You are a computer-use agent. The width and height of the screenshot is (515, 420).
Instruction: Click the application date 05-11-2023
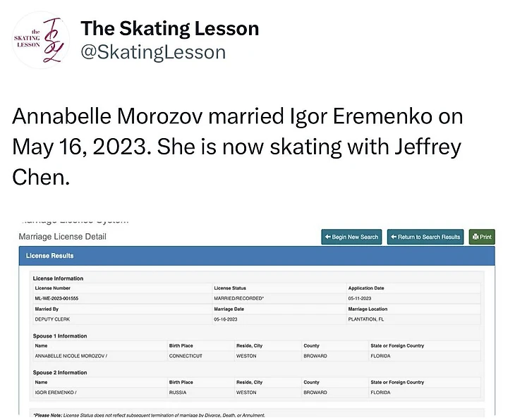(x=364, y=298)
